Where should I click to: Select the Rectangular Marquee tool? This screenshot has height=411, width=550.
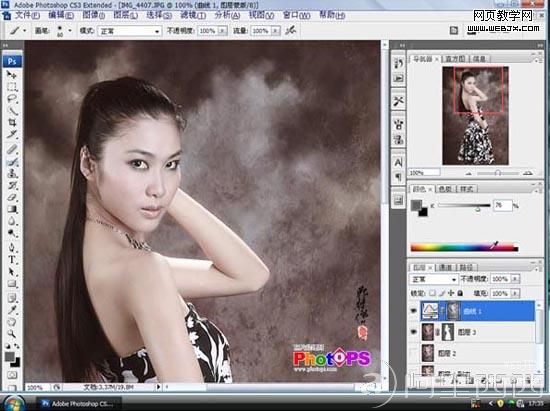pos(12,87)
